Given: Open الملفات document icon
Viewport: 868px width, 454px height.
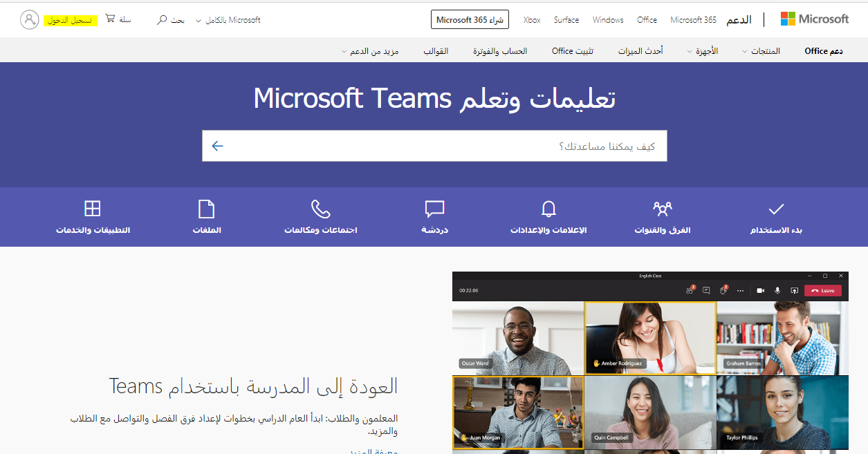Looking at the screenshot, I should (x=207, y=209).
